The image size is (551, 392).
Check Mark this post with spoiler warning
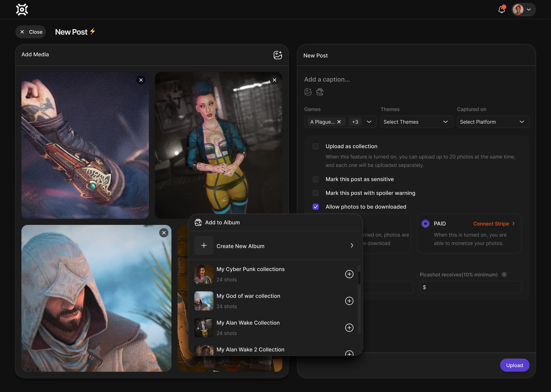pyautogui.click(x=316, y=193)
